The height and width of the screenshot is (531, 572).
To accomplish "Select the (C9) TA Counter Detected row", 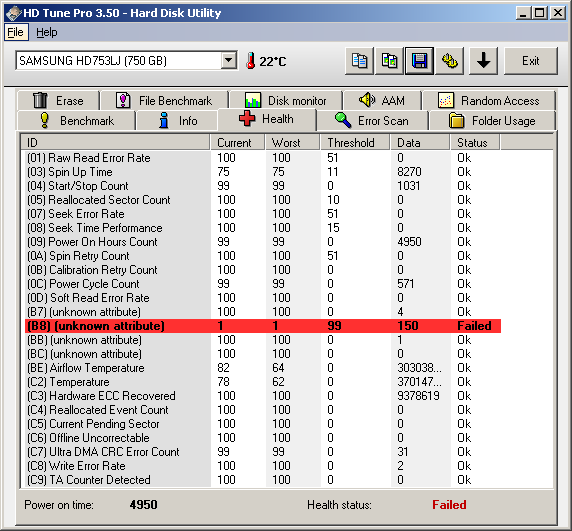I will coord(263,480).
